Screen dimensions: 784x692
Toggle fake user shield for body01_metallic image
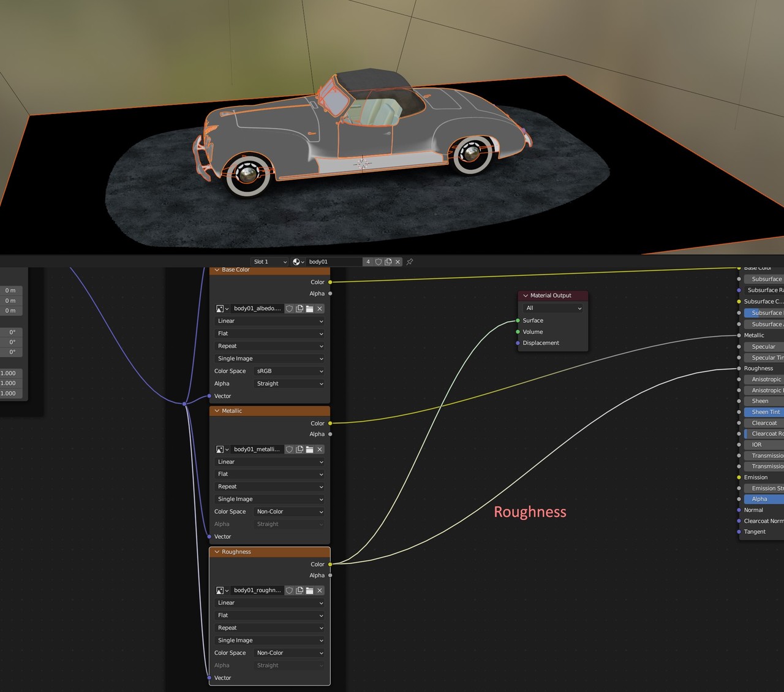coord(290,449)
